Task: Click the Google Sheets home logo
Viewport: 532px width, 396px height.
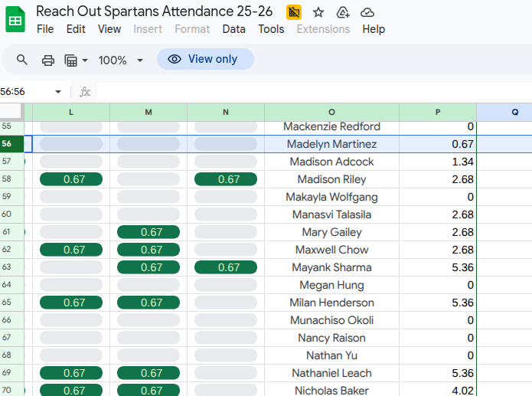Action: click(x=15, y=19)
